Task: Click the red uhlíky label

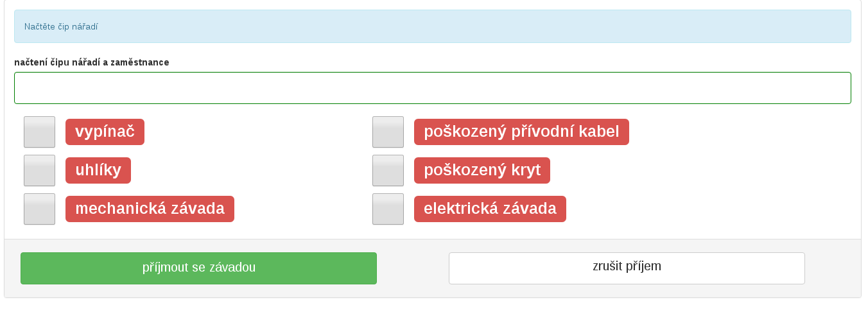Action: [98, 171]
